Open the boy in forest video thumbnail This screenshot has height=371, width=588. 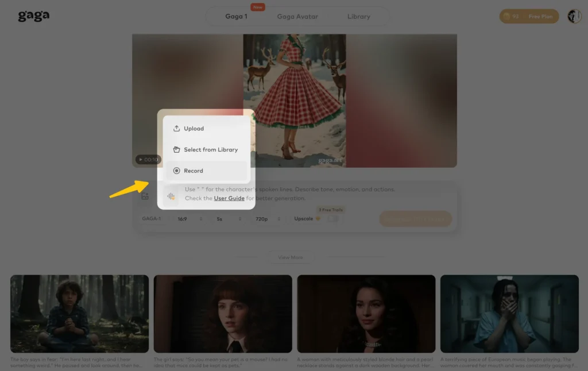coord(79,314)
